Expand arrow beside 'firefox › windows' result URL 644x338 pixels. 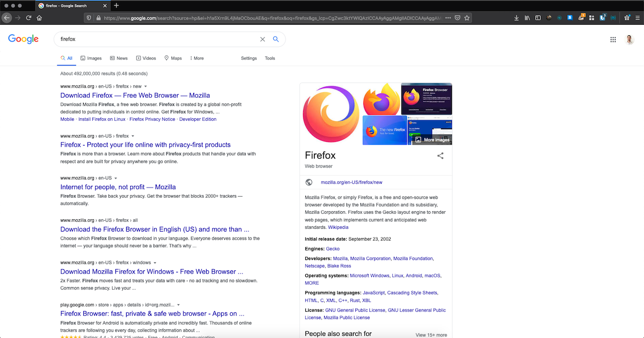click(155, 263)
